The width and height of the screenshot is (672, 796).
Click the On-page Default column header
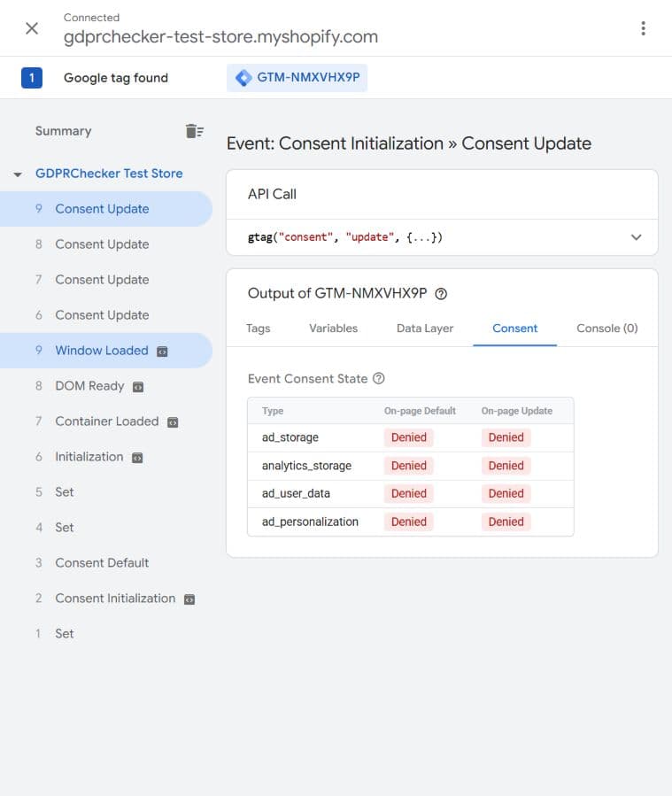[x=420, y=411]
